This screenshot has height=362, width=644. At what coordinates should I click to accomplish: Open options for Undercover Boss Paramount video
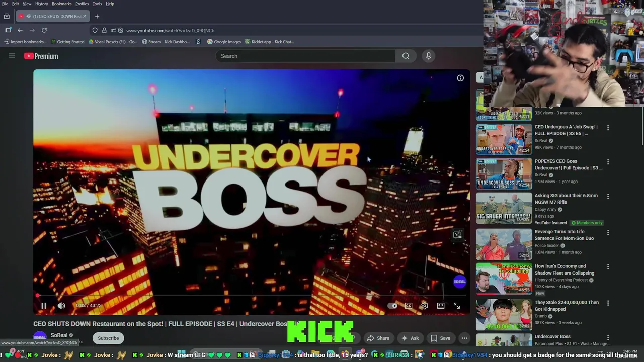[x=608, y=337]
